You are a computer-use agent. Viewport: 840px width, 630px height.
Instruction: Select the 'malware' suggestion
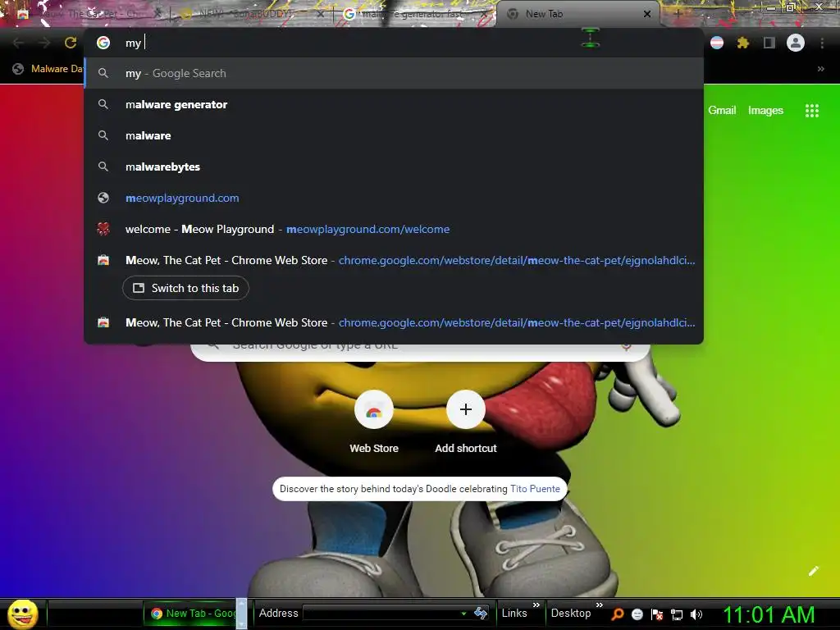click(x=394, y=135)
